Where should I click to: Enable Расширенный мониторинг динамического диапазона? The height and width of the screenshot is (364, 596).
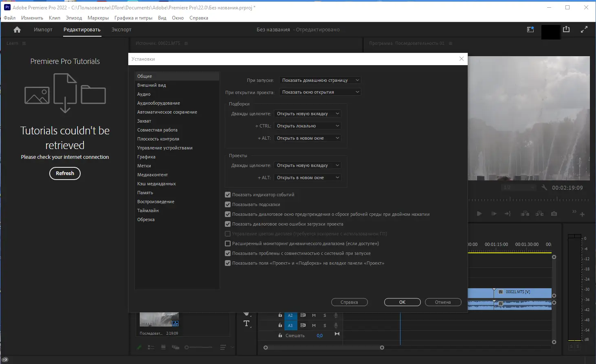click(228, 243)
